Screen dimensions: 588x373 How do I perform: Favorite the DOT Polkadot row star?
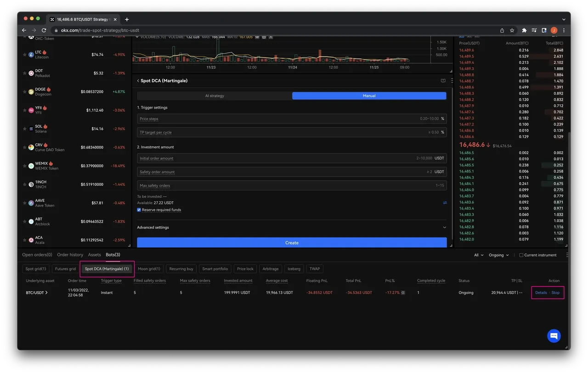click(25, 73)
